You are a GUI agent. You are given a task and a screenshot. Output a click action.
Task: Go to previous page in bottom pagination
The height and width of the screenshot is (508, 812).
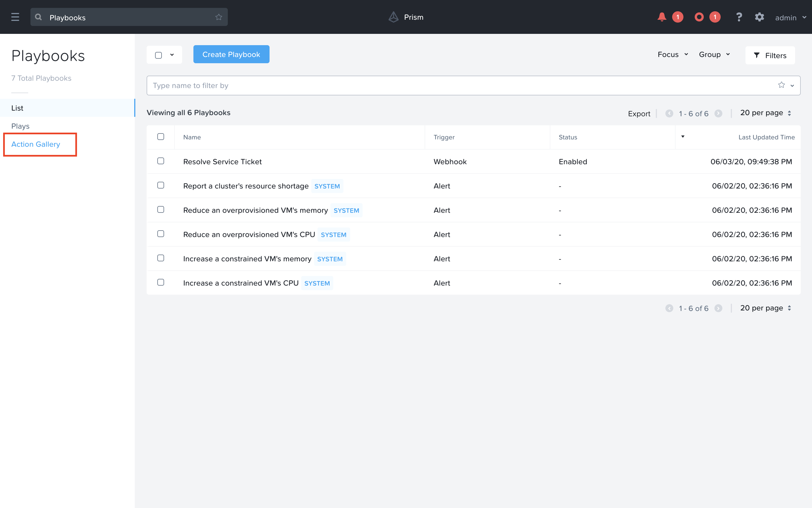click(x=669, y=308)
